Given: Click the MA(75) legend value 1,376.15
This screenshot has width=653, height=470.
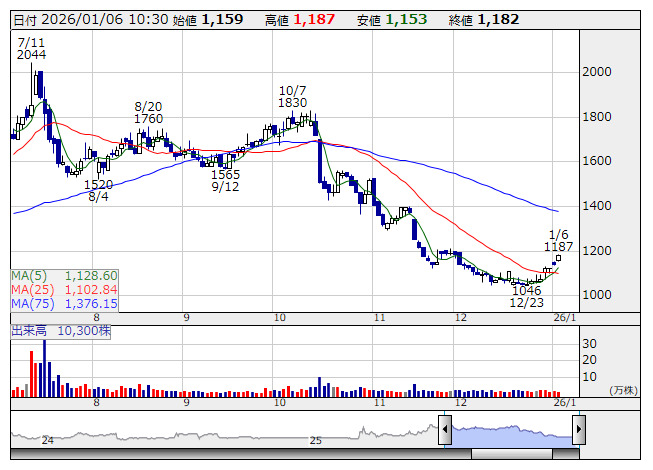Looking at the screenshot, I should click(91, 303).
